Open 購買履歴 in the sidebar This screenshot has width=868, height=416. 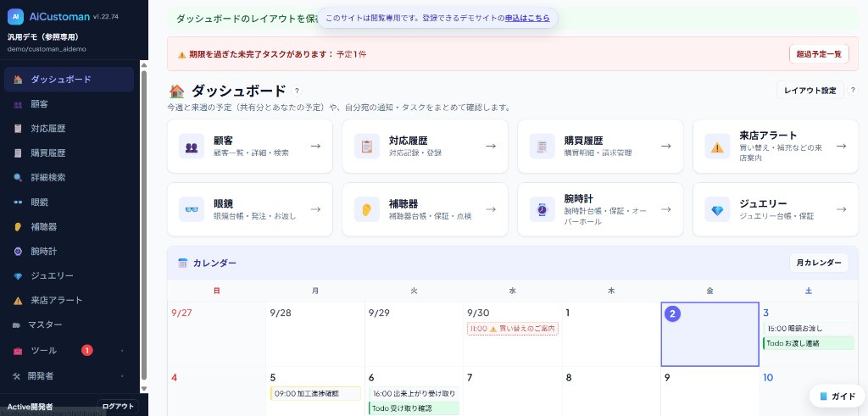(x=70, y=153)
